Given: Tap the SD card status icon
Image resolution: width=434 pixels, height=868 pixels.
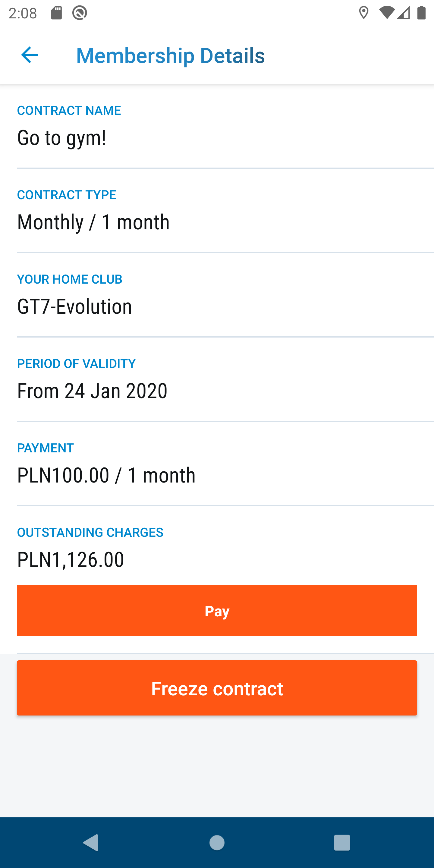Looking at the screenshot, I should pos(57,13).
